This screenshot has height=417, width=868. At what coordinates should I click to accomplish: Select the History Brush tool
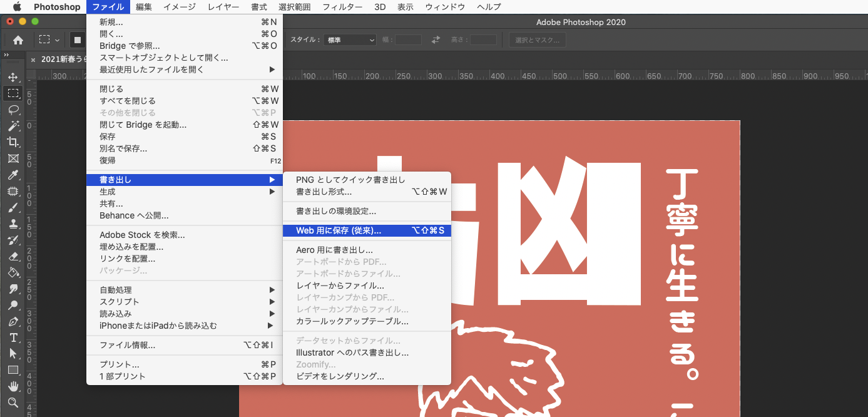(13, 240)
